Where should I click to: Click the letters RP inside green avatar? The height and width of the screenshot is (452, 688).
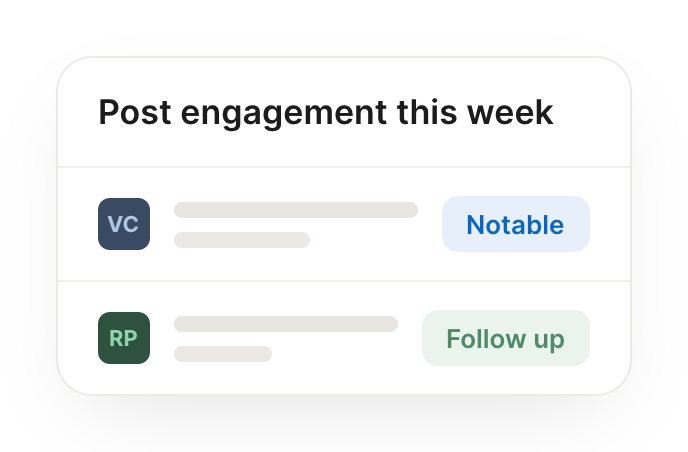123,338
